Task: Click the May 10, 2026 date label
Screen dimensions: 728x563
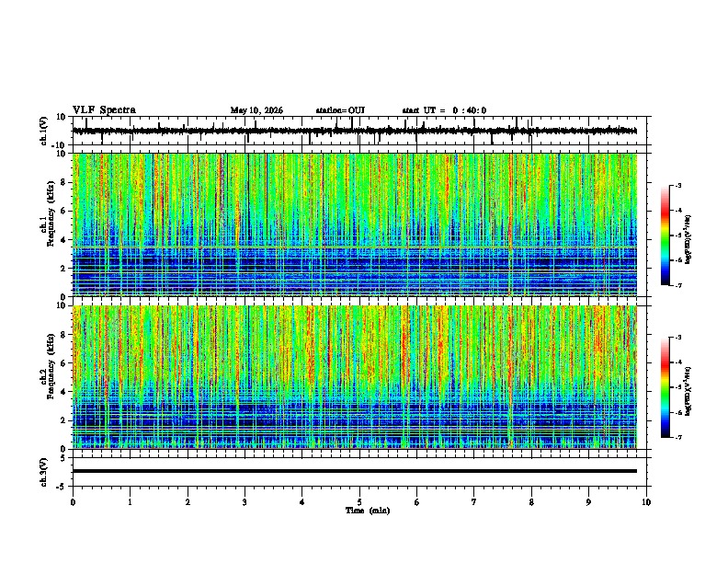Action: pyautogui.click(x=256, y=110)
